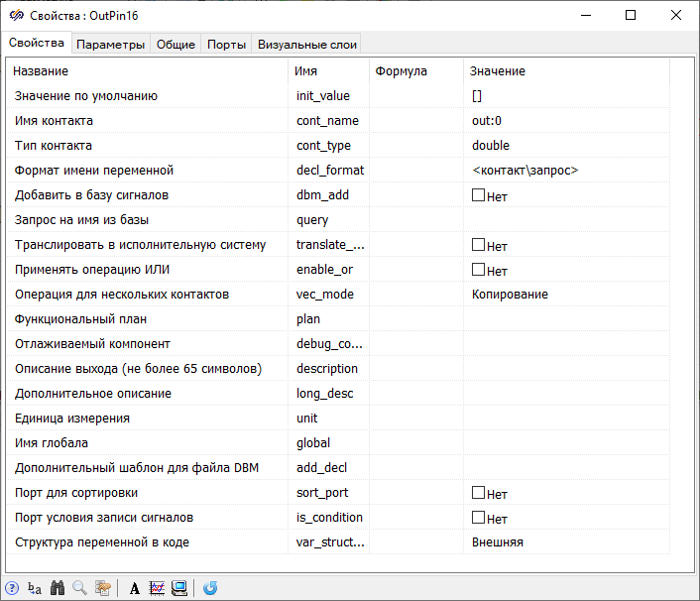Click the bold 'A' font icon
Image resolution: width=700 pixels, height=601 pixels.
(135, 588)
